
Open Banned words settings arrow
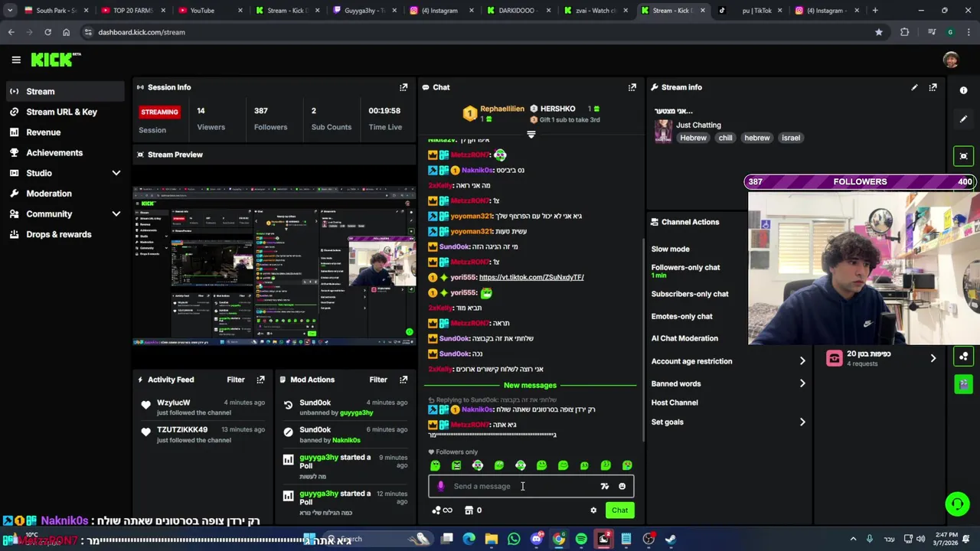802,383
